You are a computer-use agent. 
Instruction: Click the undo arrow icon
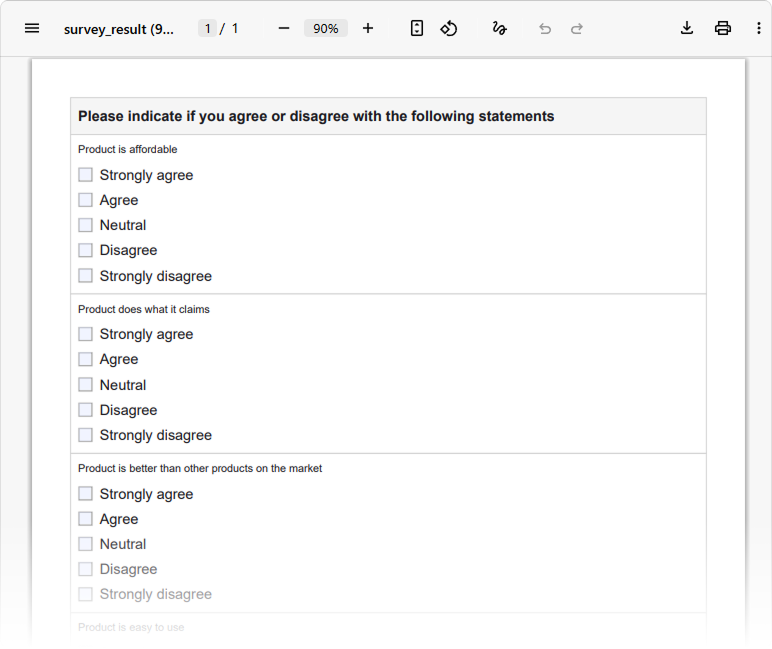(x=545, y=29)
